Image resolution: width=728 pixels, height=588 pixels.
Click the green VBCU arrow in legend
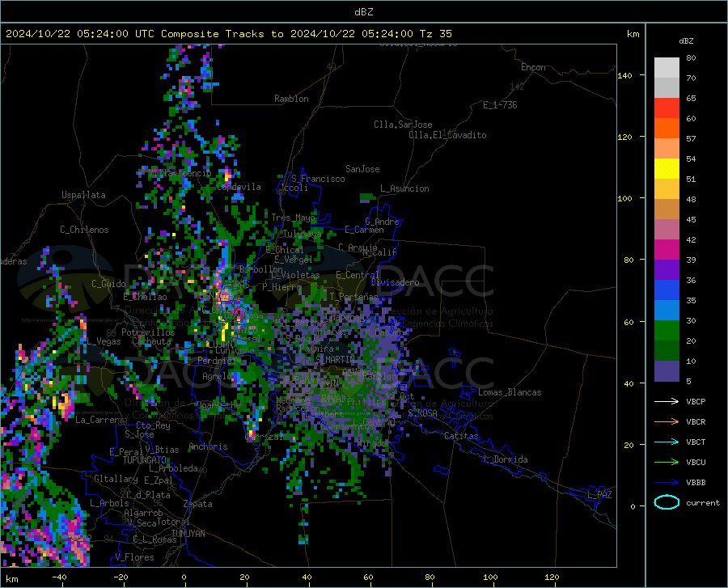(x=667, y=463)
